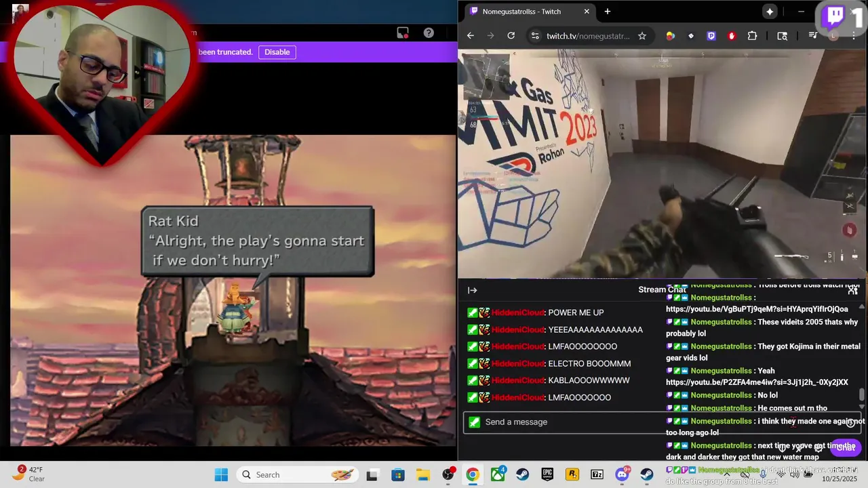Click the purple Chat send button
The image size is (868, 488).
pyautogui.click(x=845, y=447)
